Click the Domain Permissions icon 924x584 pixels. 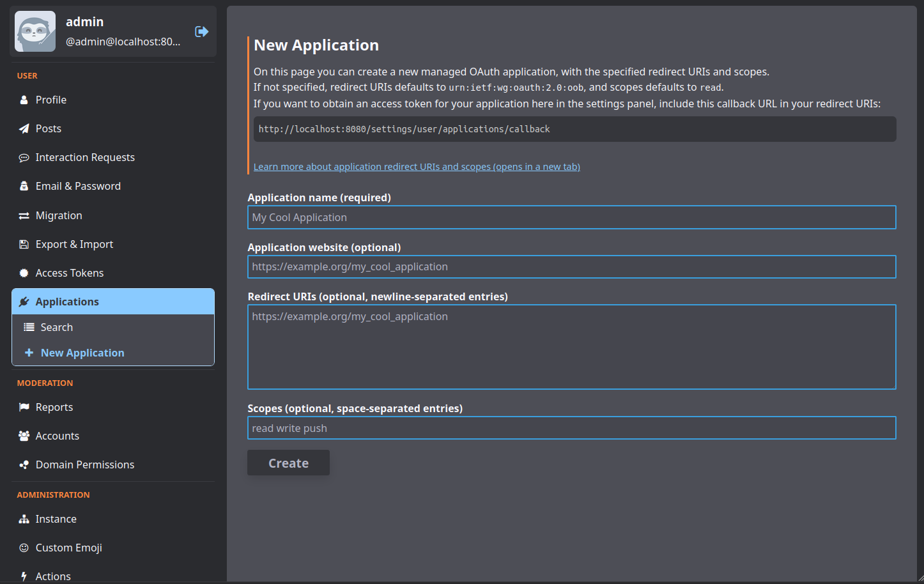(24, 465)
